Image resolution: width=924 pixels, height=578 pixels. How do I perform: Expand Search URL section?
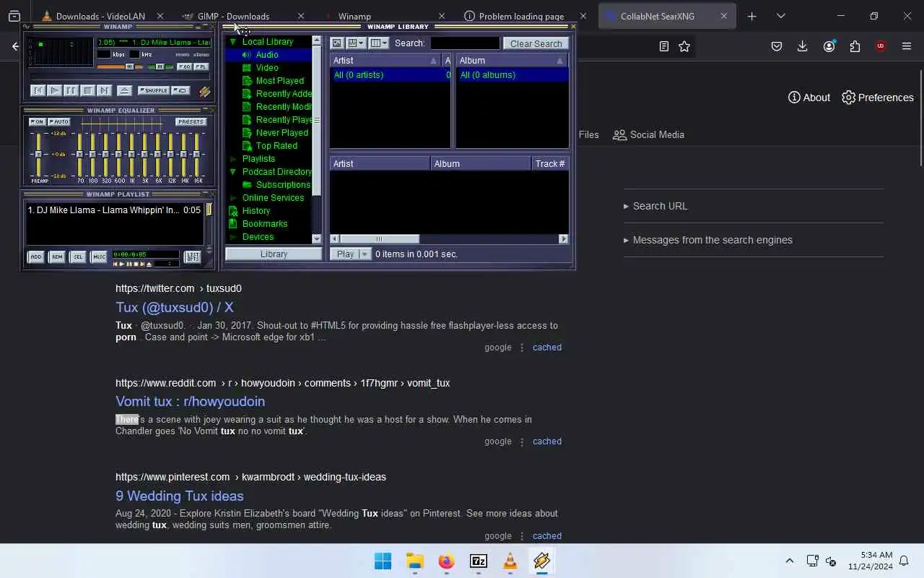(660, 206)
